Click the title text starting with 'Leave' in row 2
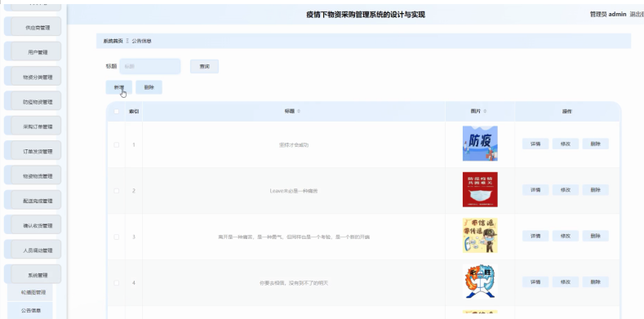Viewport: 644px width, 319px height. [x=294, y=191]
